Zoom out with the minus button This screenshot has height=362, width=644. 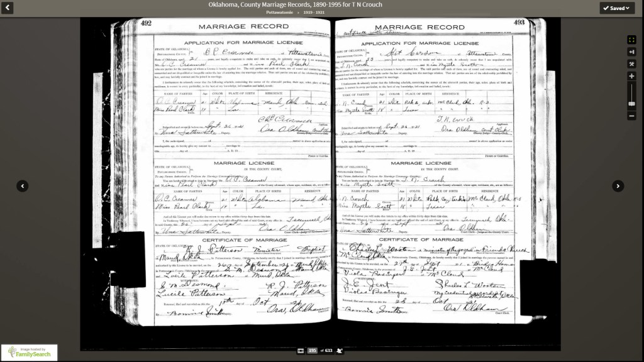click(631, 116)
